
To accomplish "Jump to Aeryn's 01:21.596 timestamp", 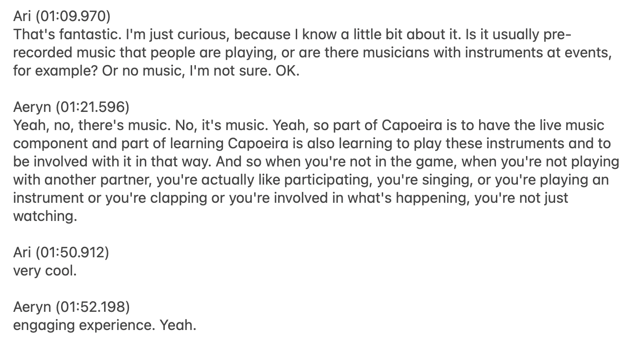I will click(93, 107).
